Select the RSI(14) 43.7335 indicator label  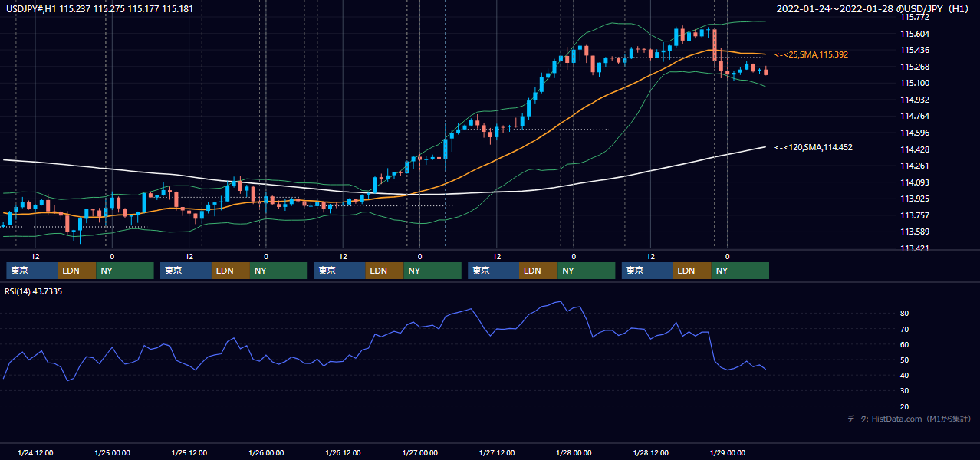(x=35, y=291)
